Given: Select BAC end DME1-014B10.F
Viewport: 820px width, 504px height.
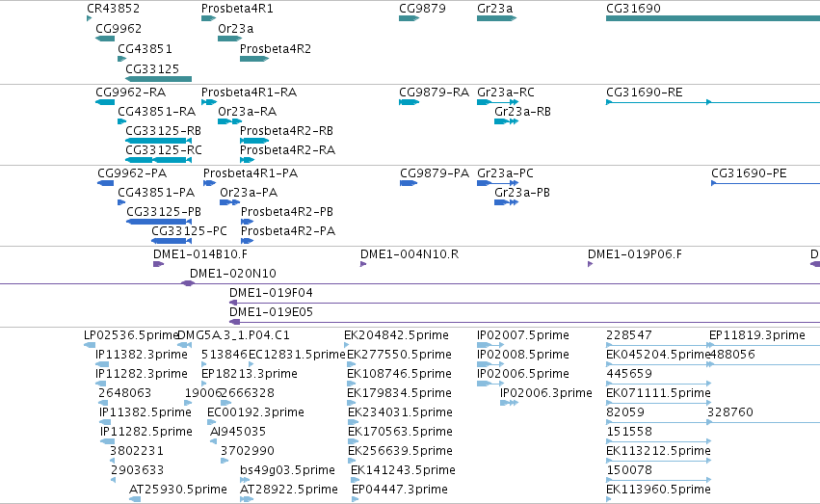Looking at the screenshot, I should pos(158,264).
